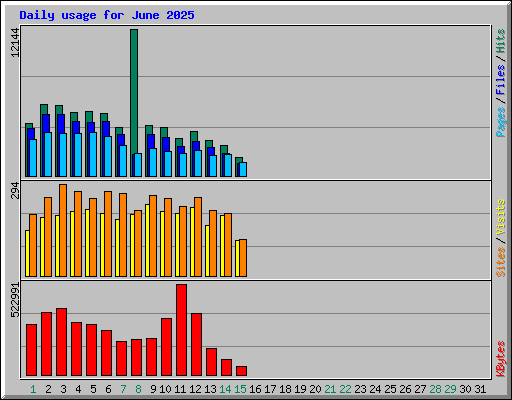Click day 24 on the x-axis

click(375, 389)
